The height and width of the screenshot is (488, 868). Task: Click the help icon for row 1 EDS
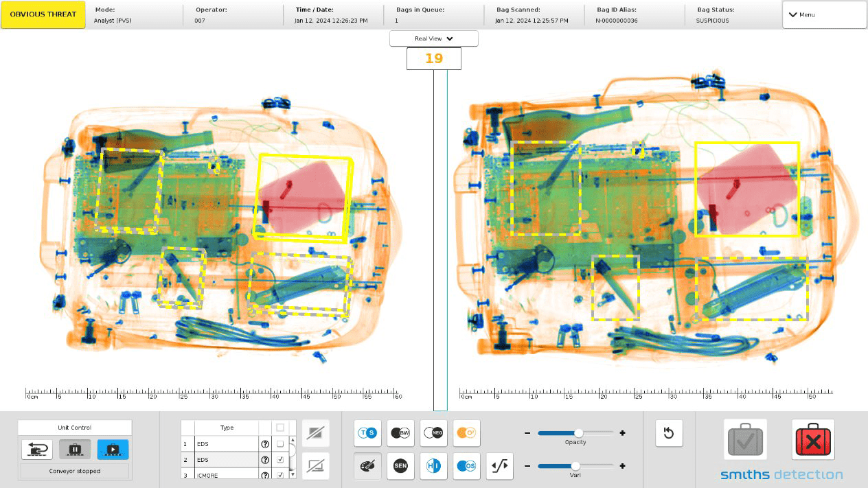coord(265,444)
